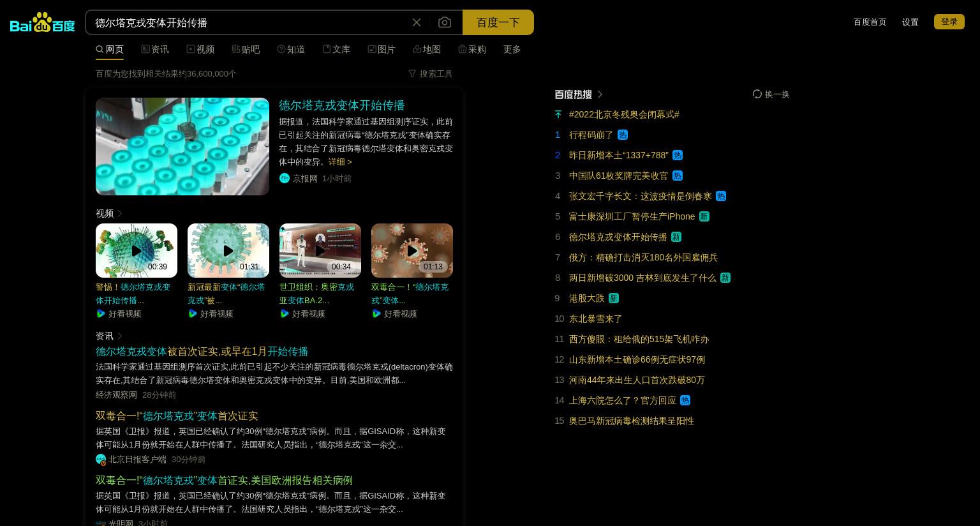Open hot search 张文宏千字长文：这波疫情是倒春寒
Screen dimensions: 980x526
pyautogui.click(x=641, y=196)
